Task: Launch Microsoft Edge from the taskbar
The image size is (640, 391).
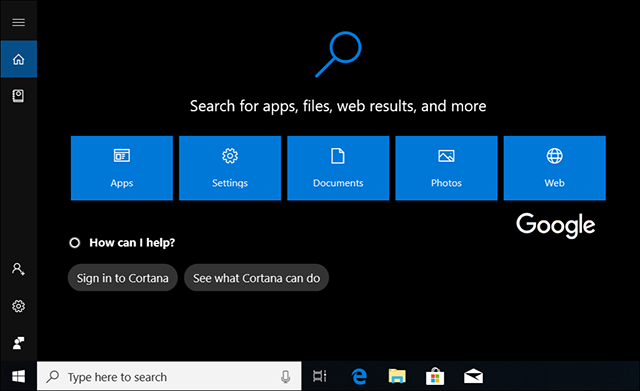Action: (359, 376)
